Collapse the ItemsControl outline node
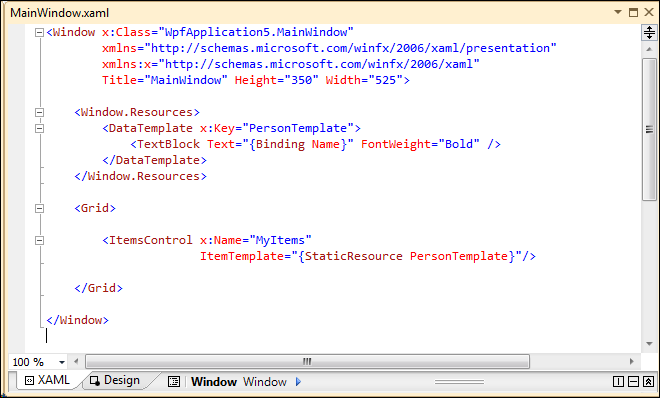This screenshot has width=660, height=398. pos(39,240)
